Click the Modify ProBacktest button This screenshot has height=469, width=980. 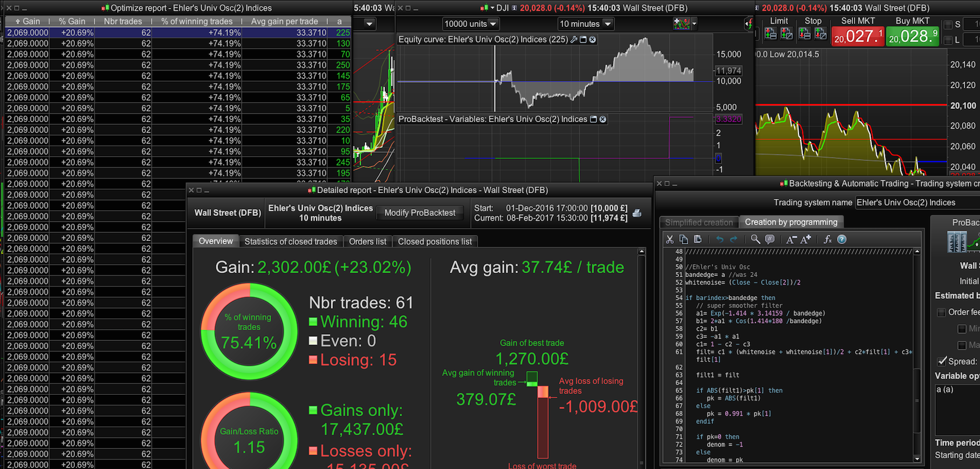coord(420,212)
